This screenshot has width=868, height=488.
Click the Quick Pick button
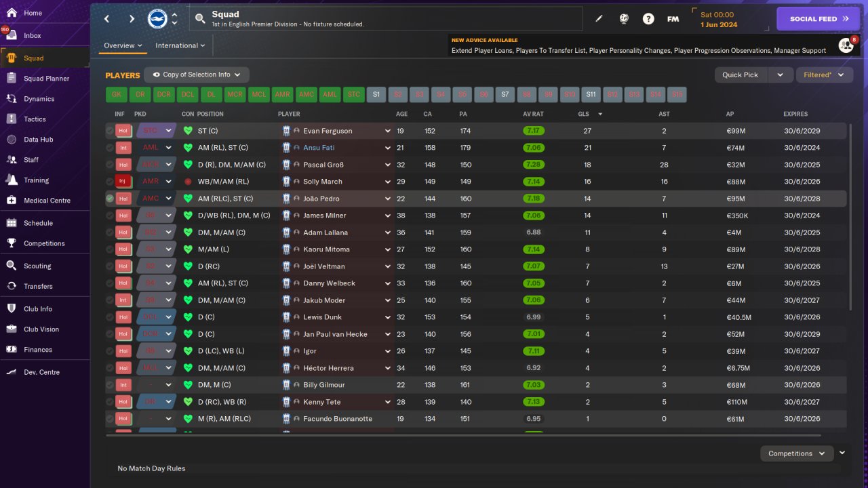pyautogui.click(x=741, y=75)
